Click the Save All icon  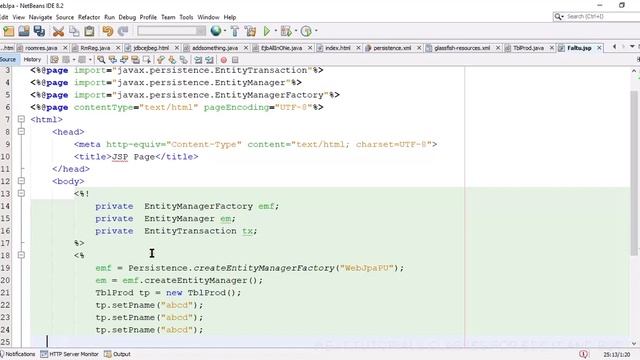point(39,31)
